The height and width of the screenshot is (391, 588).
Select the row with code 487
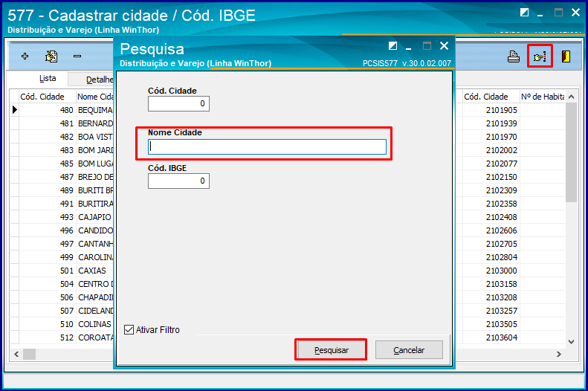click(62, 177)
